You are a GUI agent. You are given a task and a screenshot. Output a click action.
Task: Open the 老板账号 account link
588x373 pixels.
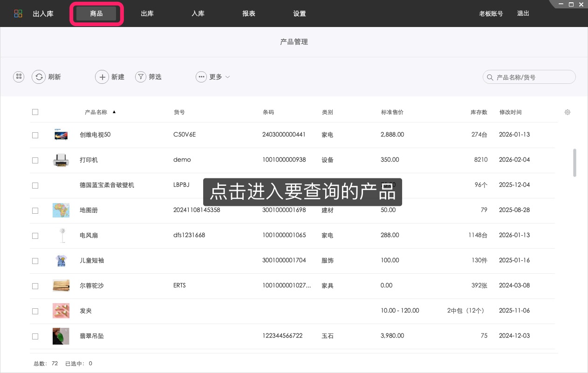pyautogui.click(x=491, y=14)
